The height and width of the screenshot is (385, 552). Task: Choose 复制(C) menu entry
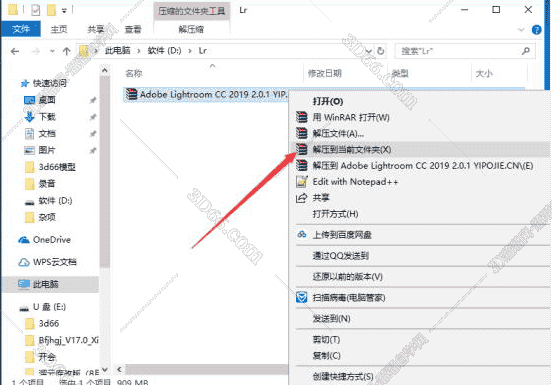(x=420, y=355)
